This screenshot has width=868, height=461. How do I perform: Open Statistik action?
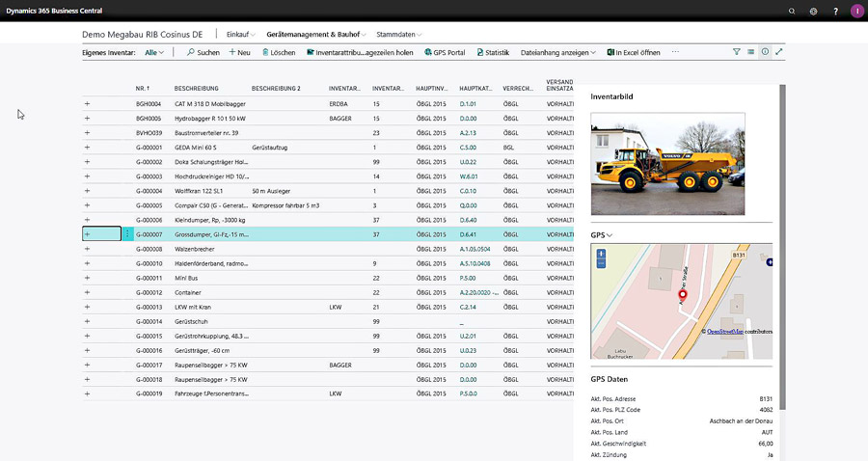[x=493, y=53]
